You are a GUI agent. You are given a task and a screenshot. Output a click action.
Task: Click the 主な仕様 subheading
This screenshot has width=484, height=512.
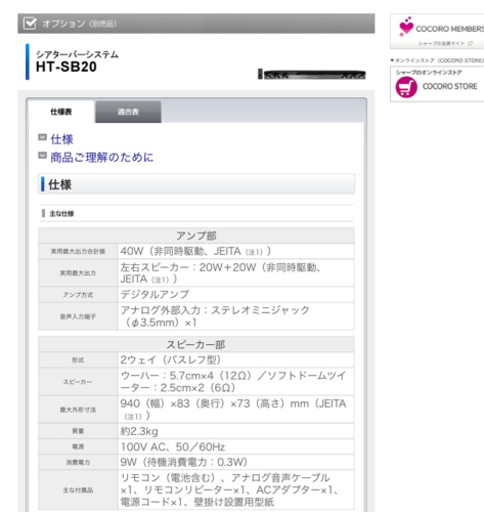pos(62,214)
